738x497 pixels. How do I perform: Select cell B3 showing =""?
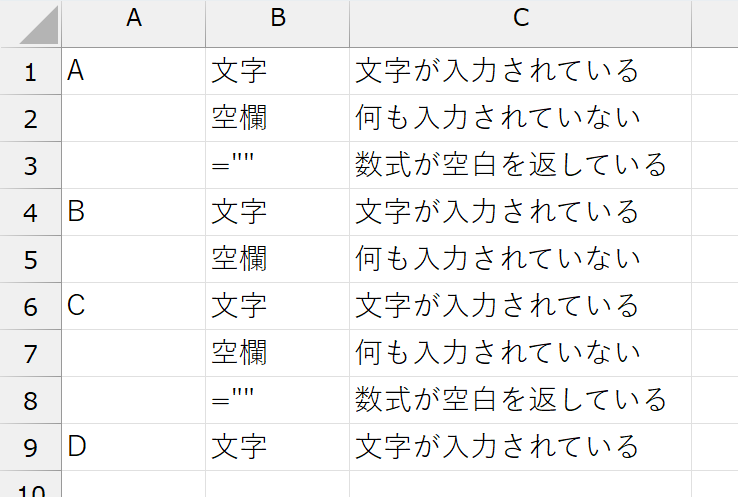tap(277, 166)
